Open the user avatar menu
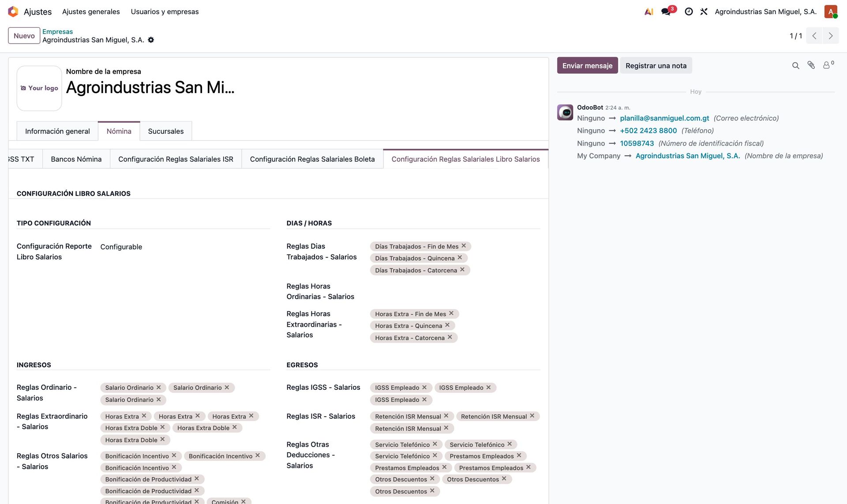 tap(831, 11)
